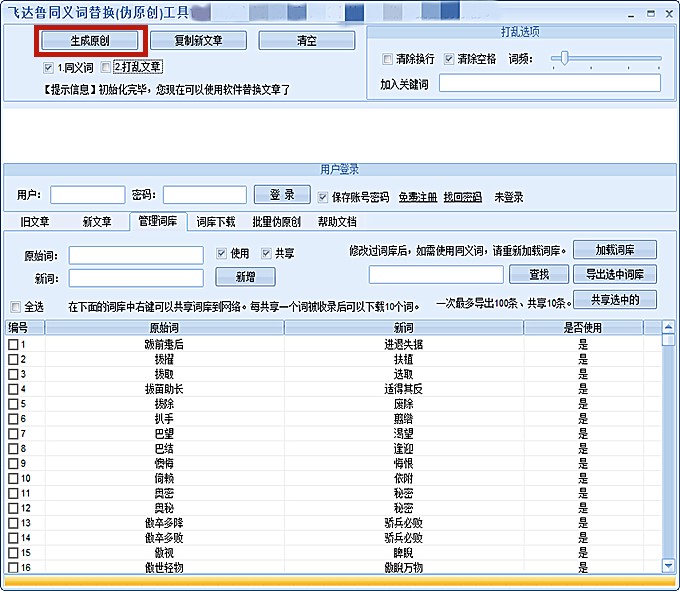Click the 复制新文章 button

198,41
